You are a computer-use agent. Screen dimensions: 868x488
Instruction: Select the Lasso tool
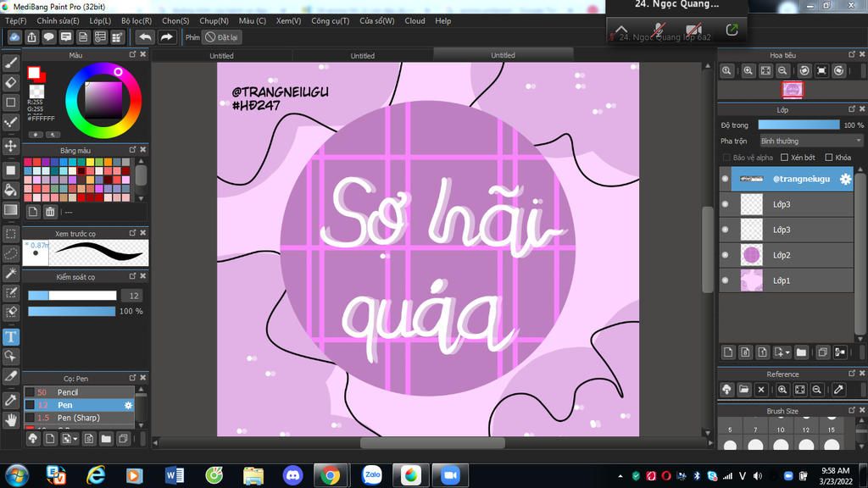coord(11,254)
